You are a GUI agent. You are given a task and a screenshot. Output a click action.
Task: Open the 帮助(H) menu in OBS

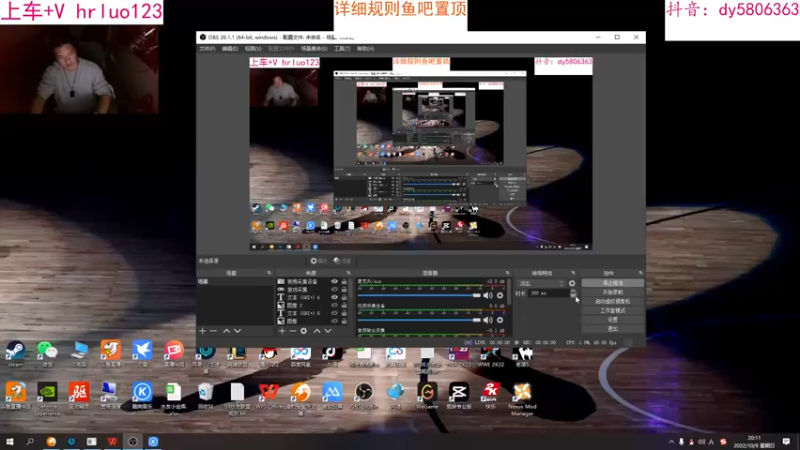(x=365, y=48)
